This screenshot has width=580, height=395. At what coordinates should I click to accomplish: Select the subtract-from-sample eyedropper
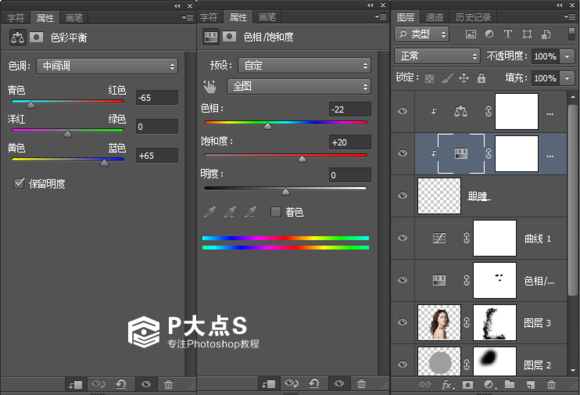(x=250, y=212)
